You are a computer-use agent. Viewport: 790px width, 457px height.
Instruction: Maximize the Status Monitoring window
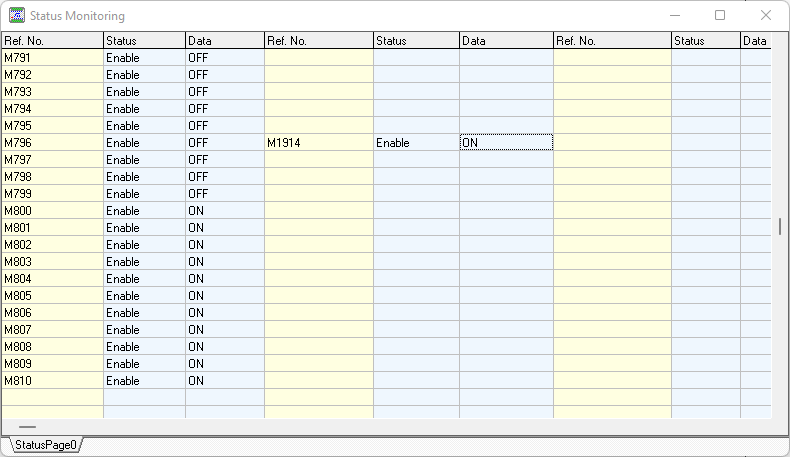point(720,16)
